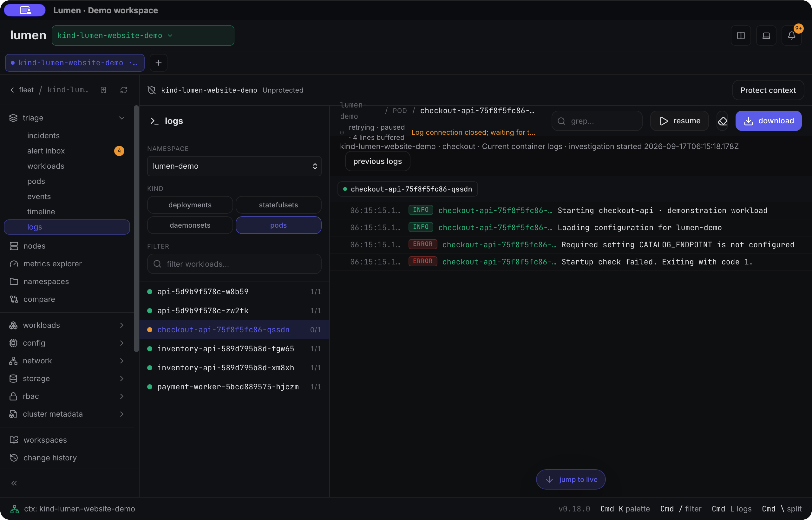
Task: Click Protect context button
Action: (768, 90)
